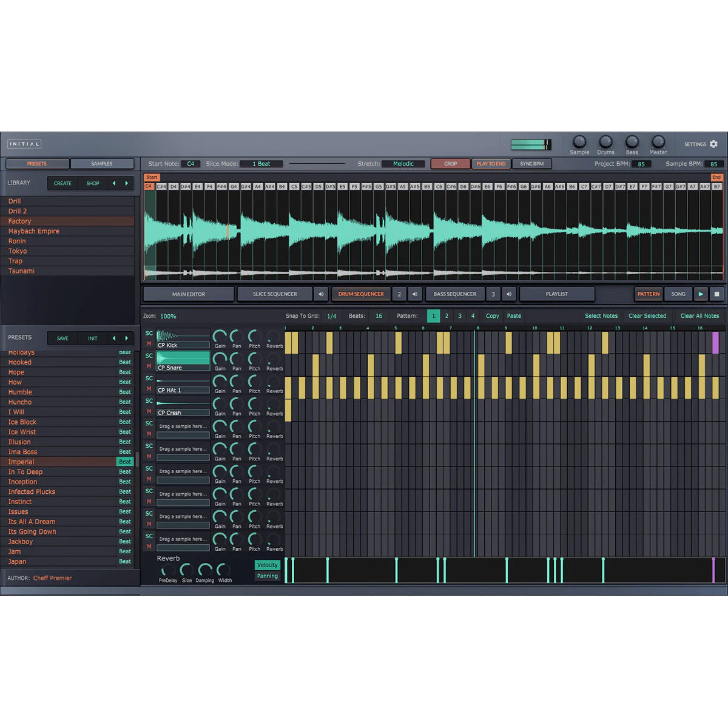Open the BASS SEQUENCER tab

pos(455,294)
